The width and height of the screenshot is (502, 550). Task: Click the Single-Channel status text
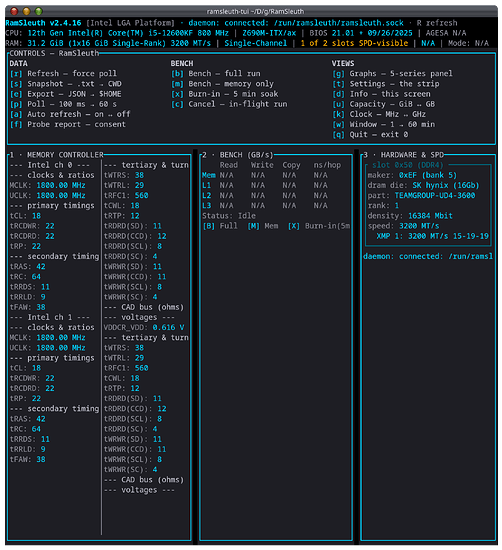(x=256, y=43)
